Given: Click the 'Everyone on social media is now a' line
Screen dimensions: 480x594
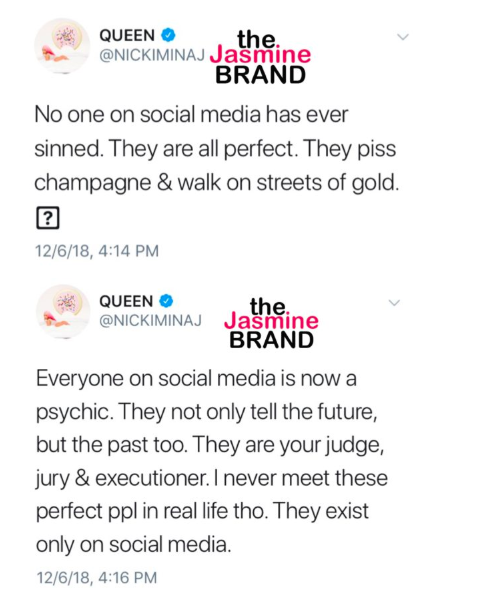Looking at the screenshot, I should pos(196,378).
